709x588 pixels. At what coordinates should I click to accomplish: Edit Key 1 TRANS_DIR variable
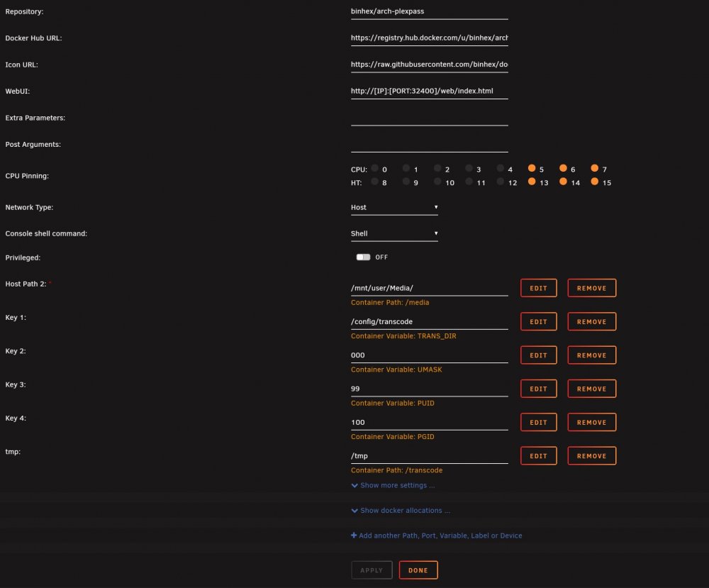tap(539, 321)
